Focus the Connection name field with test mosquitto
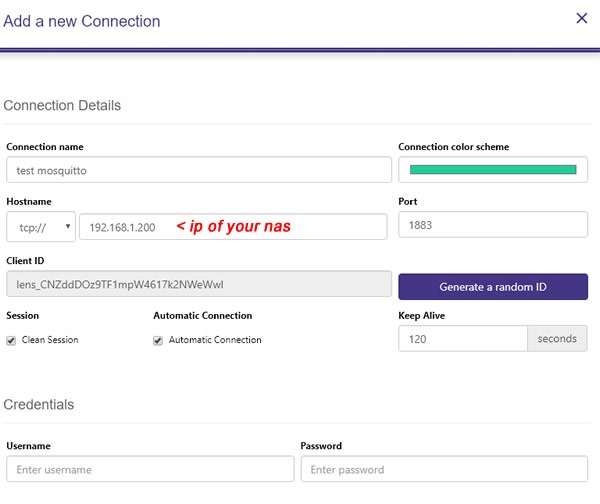This screenshot has width=600, height=504. tap(199, 170)
